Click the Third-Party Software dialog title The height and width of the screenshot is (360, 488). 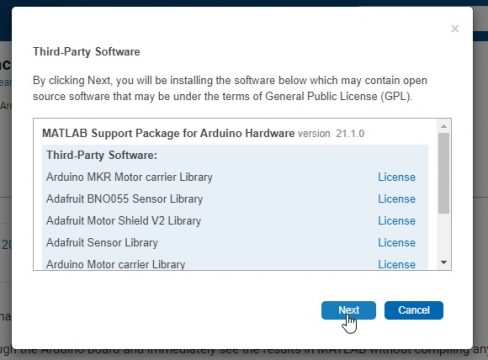click(86, 52)
